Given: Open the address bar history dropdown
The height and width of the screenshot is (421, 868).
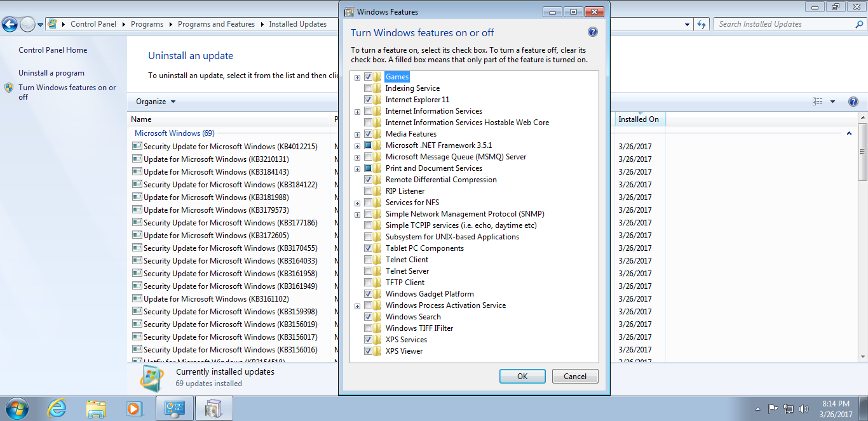Looking at the screenshot, I should 688,24.
